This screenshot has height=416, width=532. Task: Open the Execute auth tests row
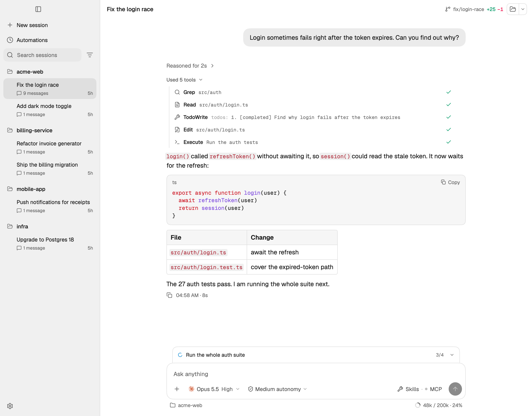[313, 142]
